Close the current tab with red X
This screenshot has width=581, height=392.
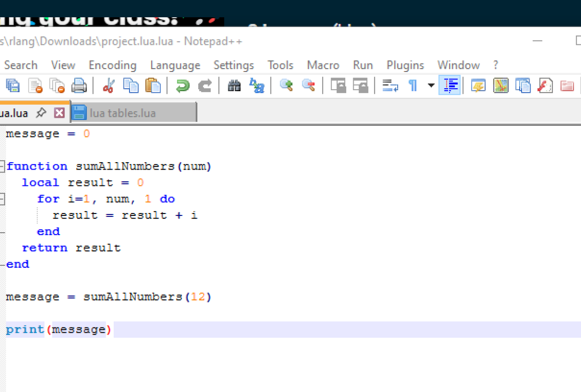pos(59,113)
